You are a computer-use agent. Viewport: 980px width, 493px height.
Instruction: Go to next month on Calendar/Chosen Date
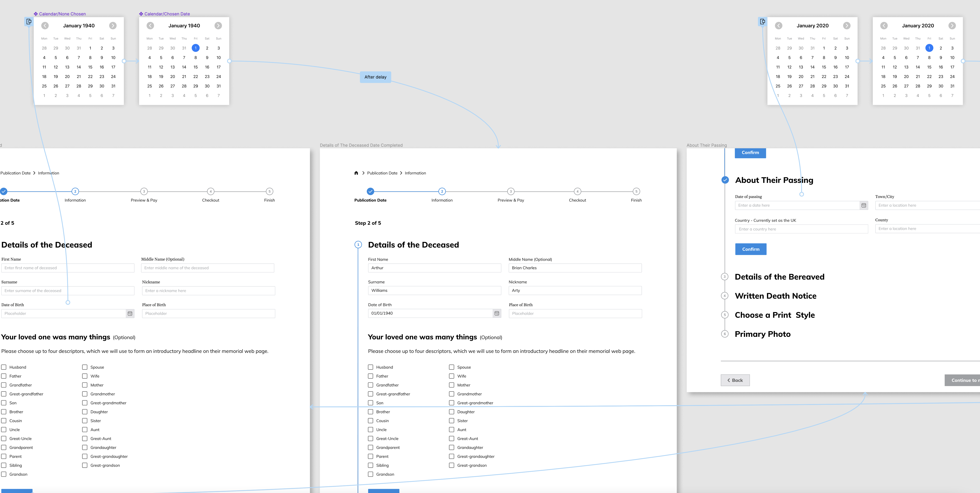218,25
